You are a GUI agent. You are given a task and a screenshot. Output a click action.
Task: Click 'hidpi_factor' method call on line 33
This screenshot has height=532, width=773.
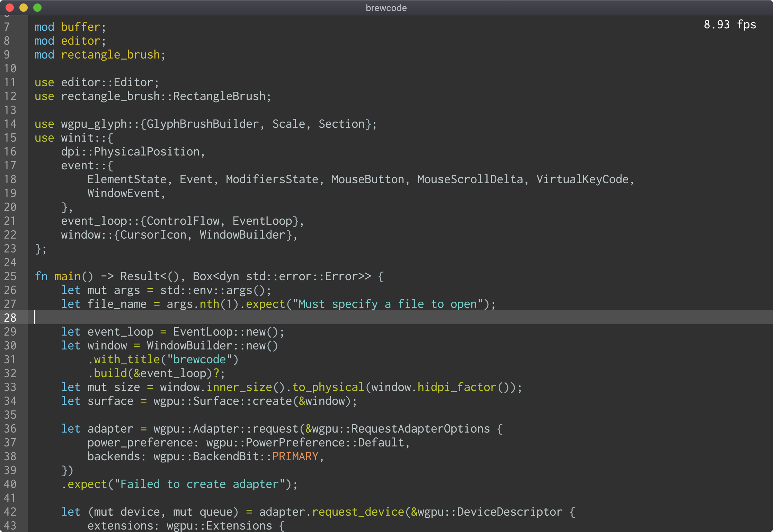tap(457, 387)
